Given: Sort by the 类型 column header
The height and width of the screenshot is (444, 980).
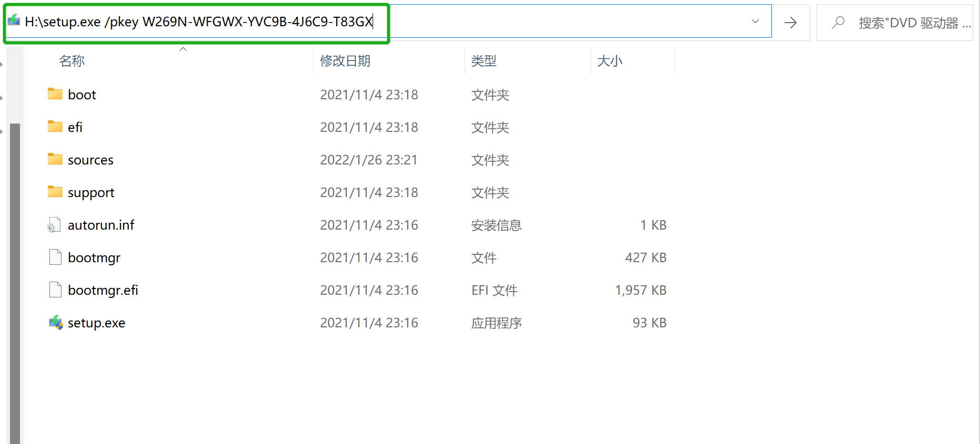Looking at the screenshot, I should 484,61.
